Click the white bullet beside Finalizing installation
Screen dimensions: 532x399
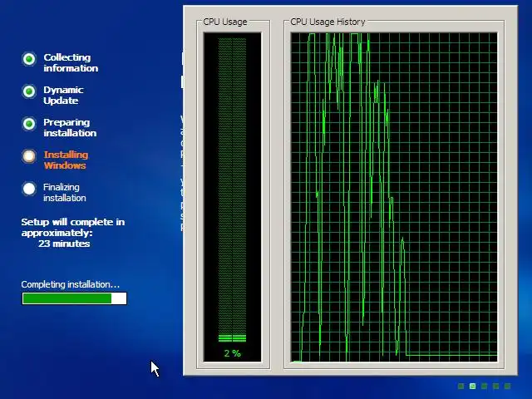29,189
